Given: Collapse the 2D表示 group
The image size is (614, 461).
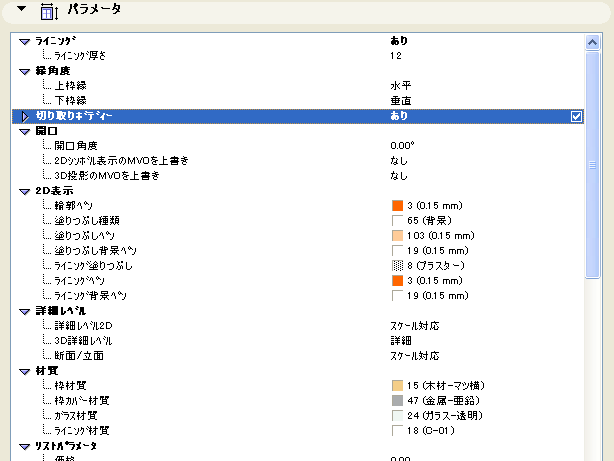Looking at the screenshot, I should 25,192.
